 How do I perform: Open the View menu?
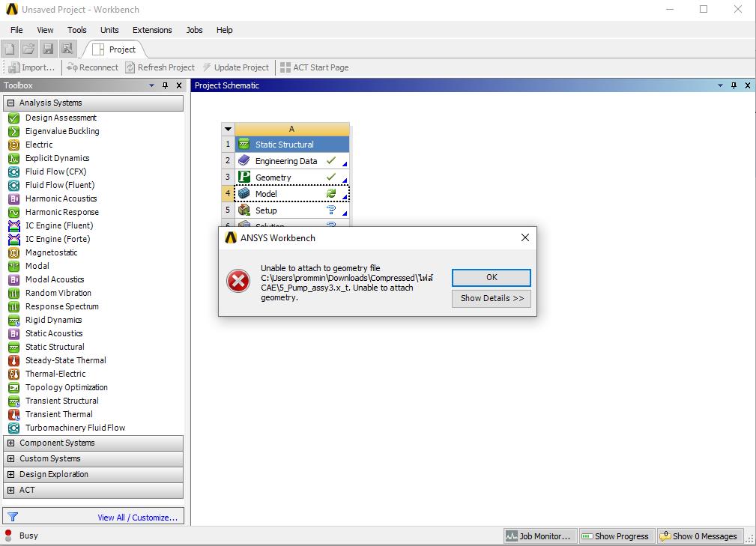pyautogui.click(x=45, y=30)
